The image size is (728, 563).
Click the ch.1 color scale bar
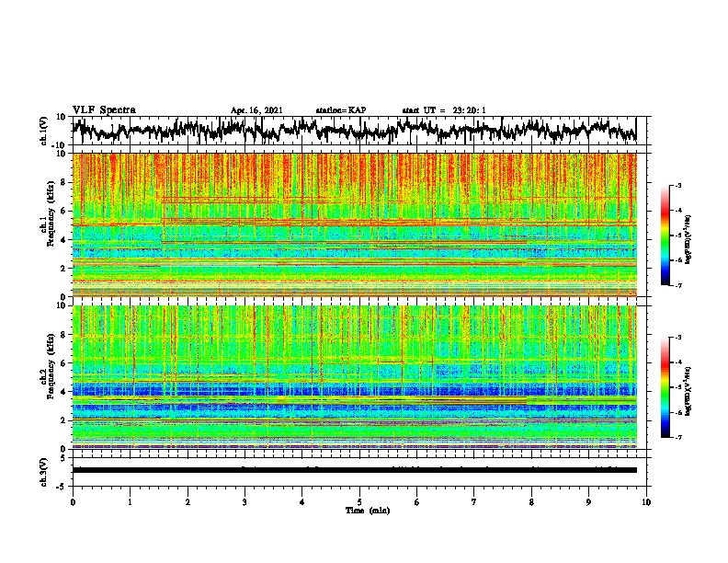click(665, 236)
